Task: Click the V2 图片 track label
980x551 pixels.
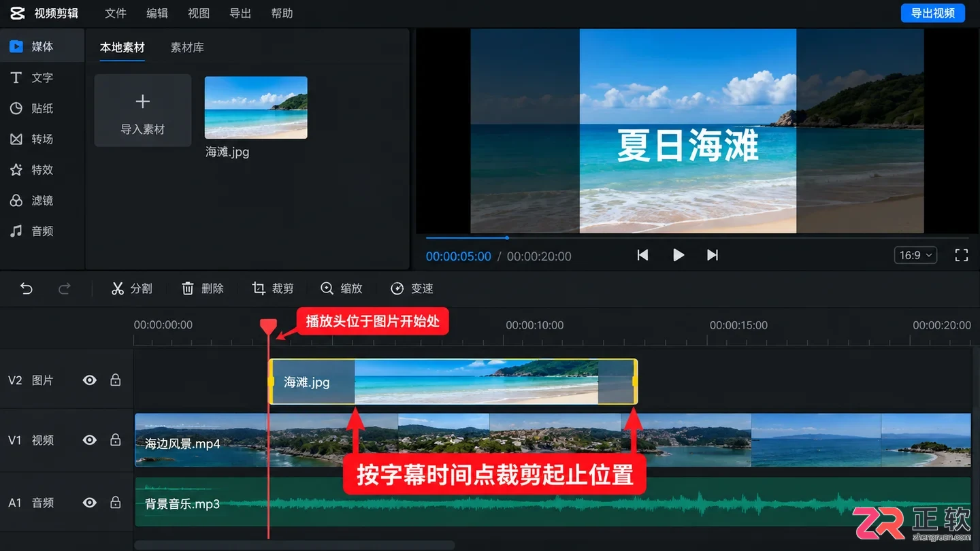Action: click(31, 380)
